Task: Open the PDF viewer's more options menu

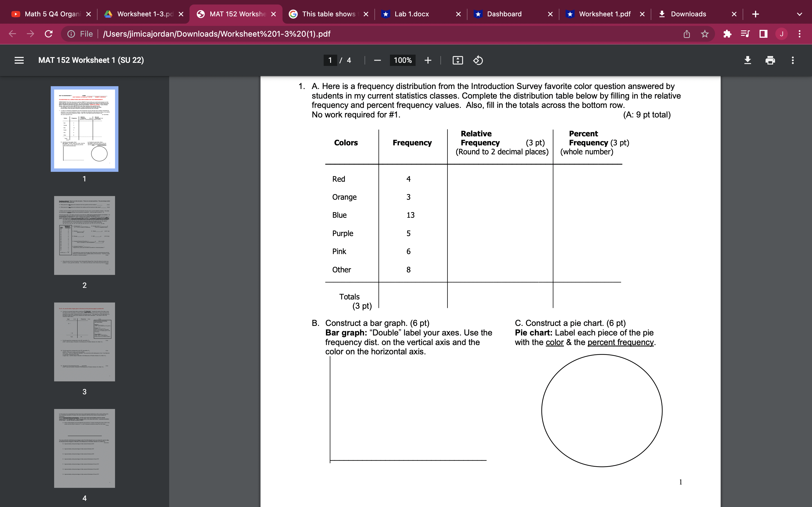Action: tap(793, 60)
